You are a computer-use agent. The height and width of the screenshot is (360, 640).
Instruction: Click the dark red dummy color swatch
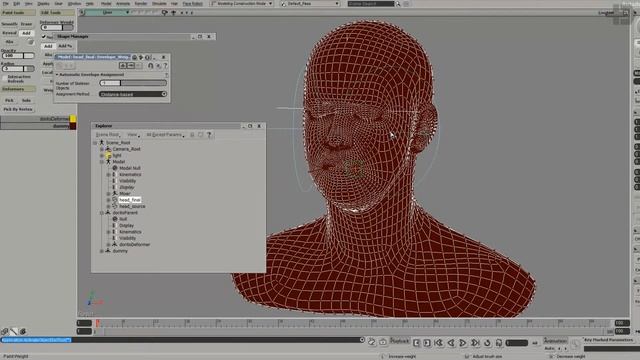tap(73, 126)
